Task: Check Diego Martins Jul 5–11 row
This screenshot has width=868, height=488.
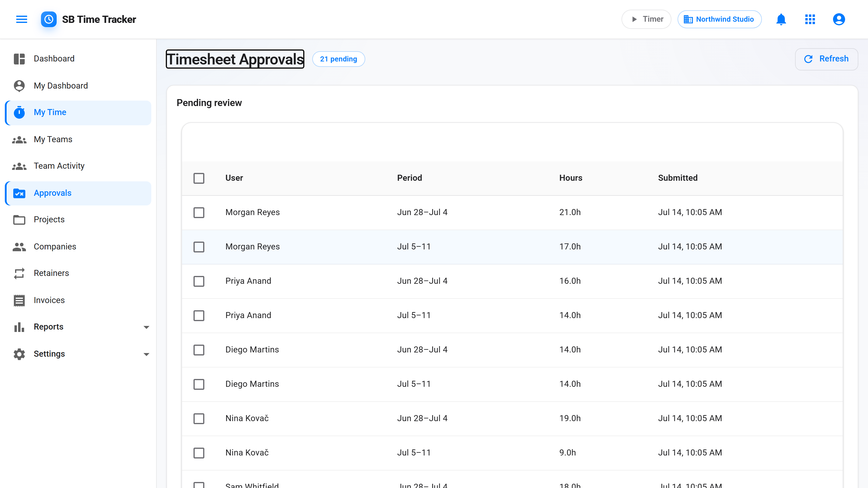Action: tap(199, 384)
